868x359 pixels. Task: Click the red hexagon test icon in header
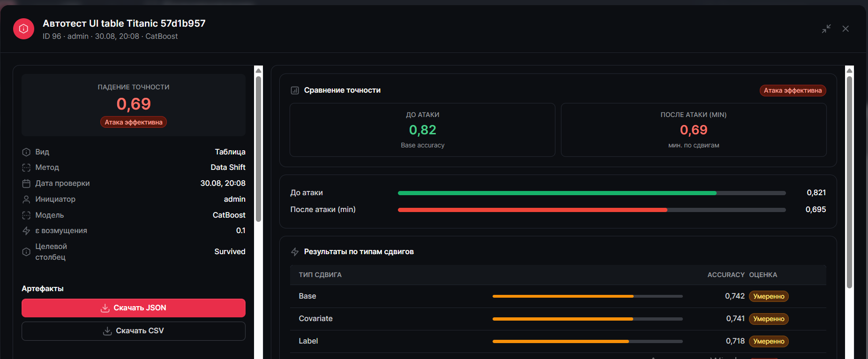pyautogui.click(x=23, y=29)
